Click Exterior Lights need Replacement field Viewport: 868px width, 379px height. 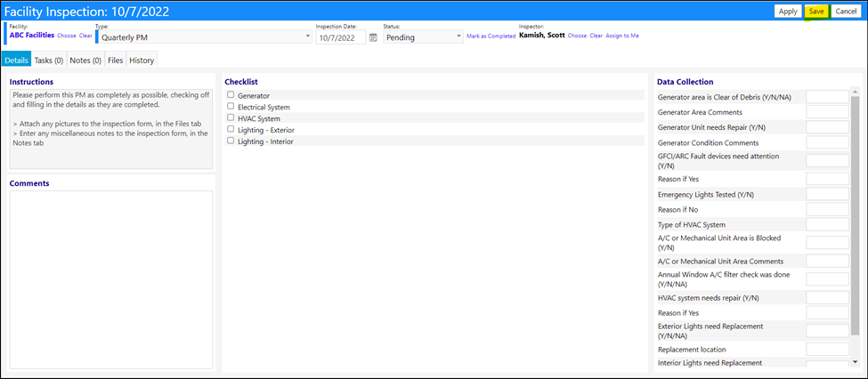click(827, 331)
